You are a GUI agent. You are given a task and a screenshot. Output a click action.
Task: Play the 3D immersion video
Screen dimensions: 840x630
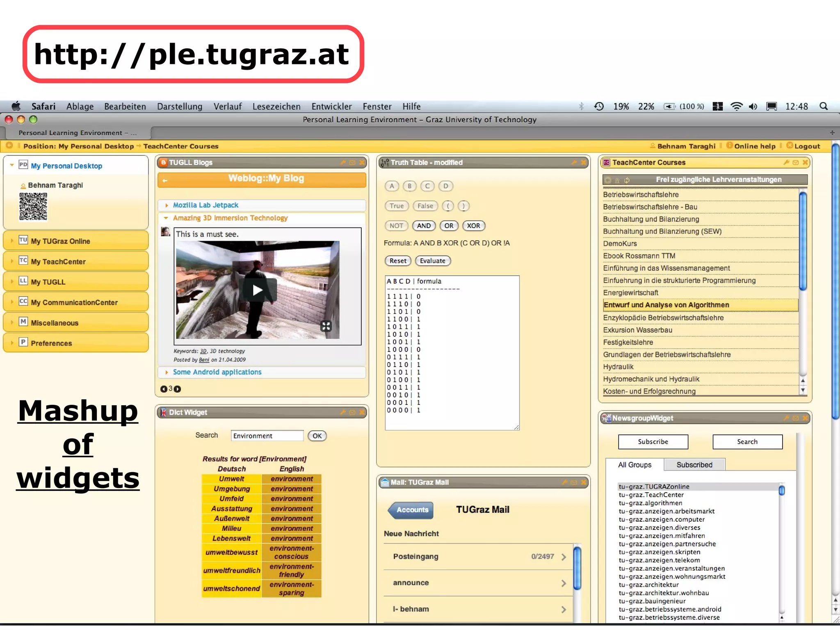click(258, 290)
